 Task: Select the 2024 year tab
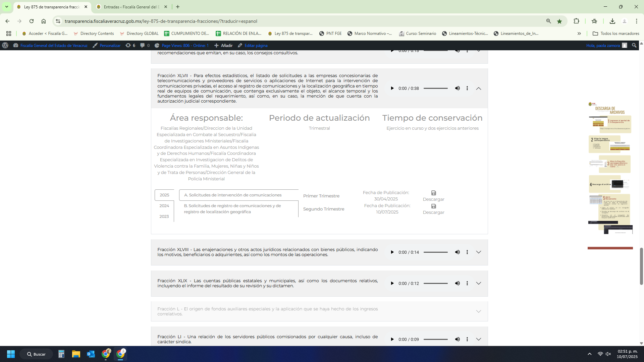point(164,206)
